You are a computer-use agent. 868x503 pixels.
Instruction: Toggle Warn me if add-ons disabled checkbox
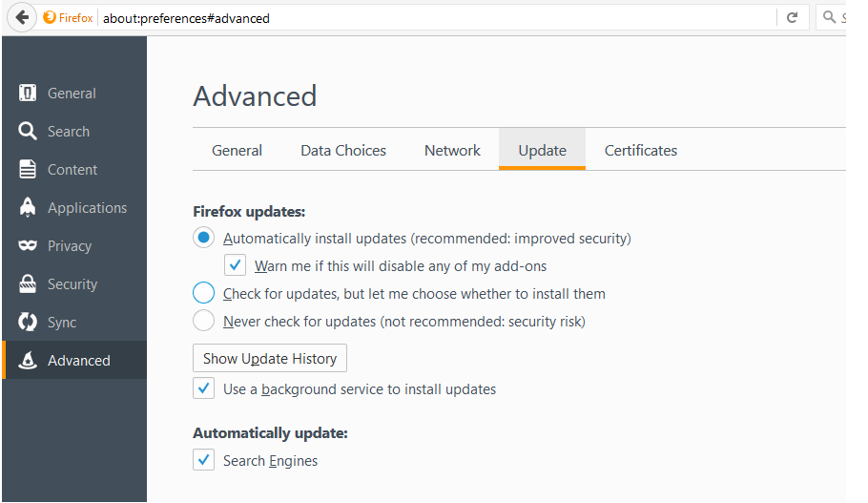pyautogui.click(x=236, y=265)
